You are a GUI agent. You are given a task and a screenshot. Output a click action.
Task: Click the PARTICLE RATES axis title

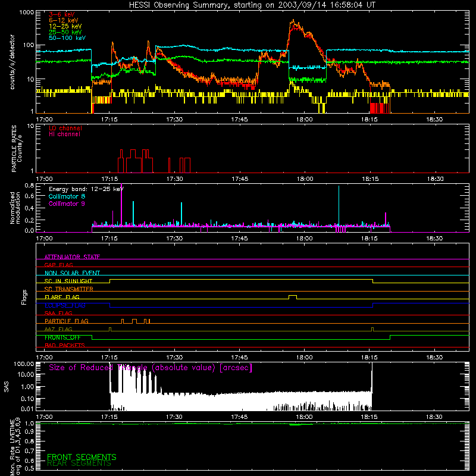pos(17,149)
